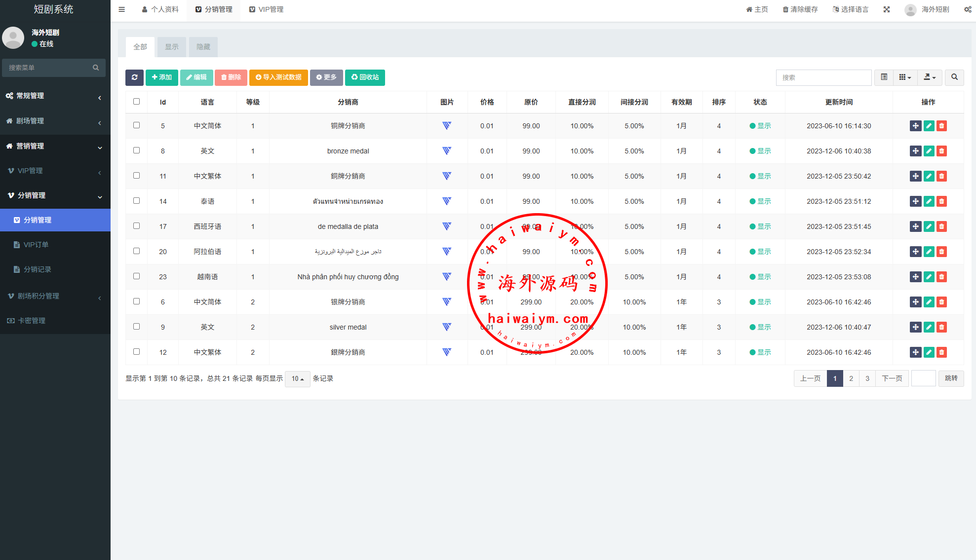
Task: Click the refresh icon button in toolbar
Action: (x=134, y=77)
